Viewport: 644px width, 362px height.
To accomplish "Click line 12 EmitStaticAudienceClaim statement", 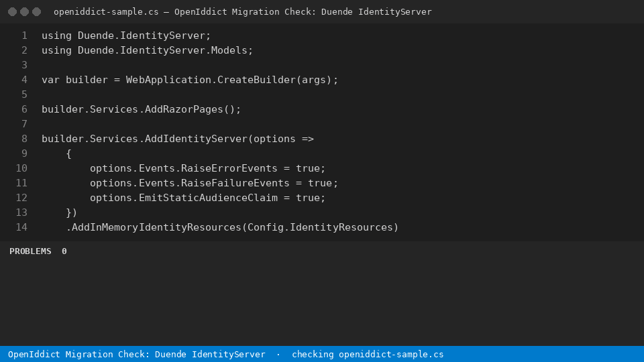I will click(207, 198).
